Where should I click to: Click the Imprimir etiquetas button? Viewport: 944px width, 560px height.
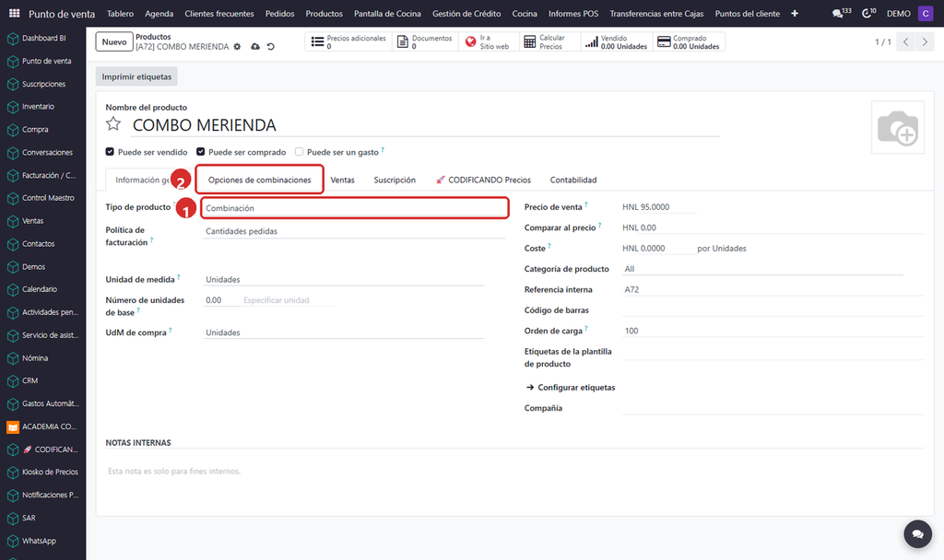pyautogui.click(x=136, y=76)
